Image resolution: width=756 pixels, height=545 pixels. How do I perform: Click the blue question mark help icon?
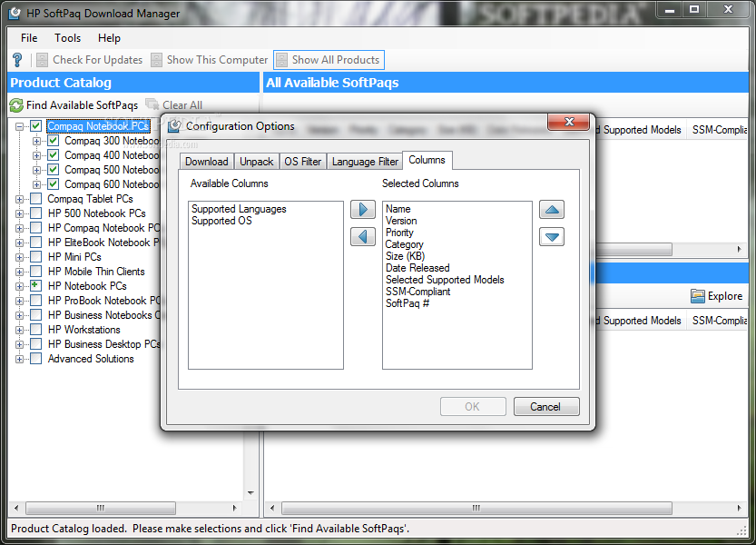tap(17, 60)
